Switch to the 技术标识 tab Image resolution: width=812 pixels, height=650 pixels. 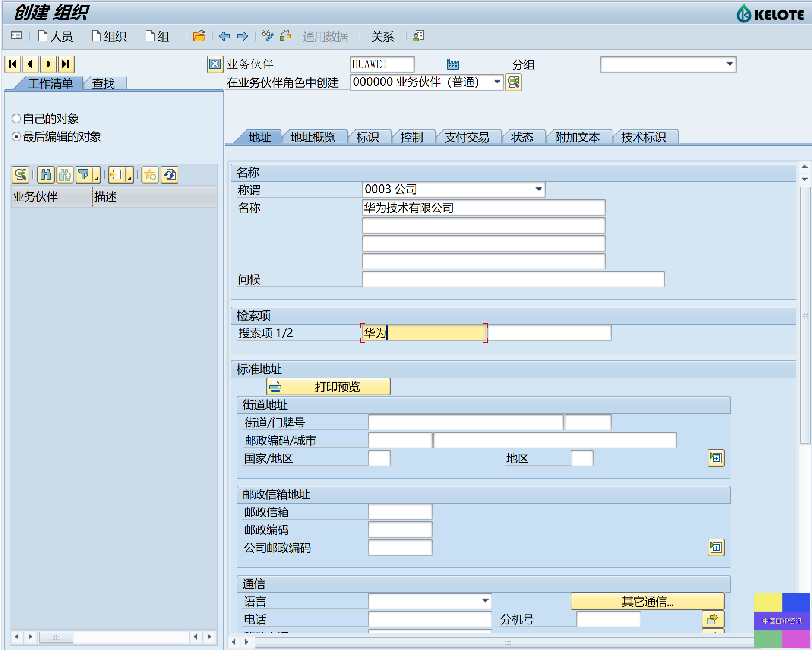point(643,138)
